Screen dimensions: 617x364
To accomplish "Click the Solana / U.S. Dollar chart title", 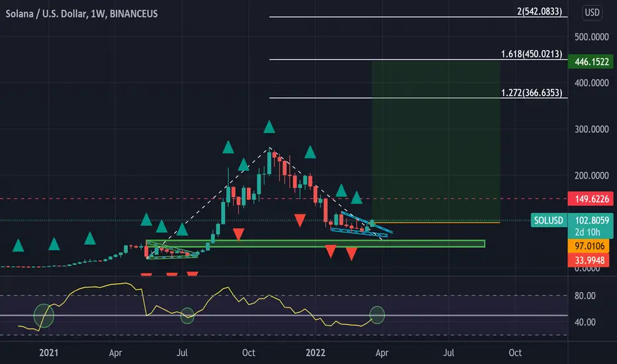I will click(x=81, y=14).
